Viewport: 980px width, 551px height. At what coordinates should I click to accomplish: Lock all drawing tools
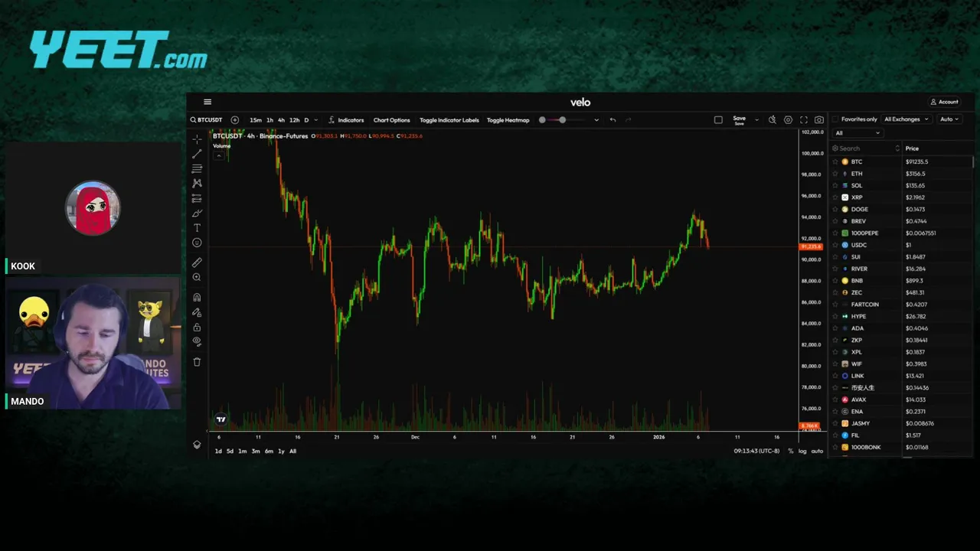point(197,327)
